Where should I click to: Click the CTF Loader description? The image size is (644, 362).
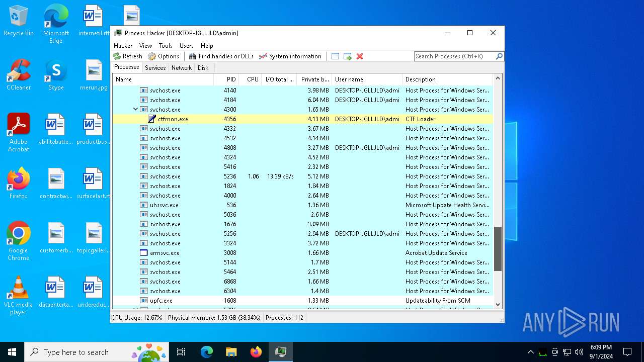(421, 119)
